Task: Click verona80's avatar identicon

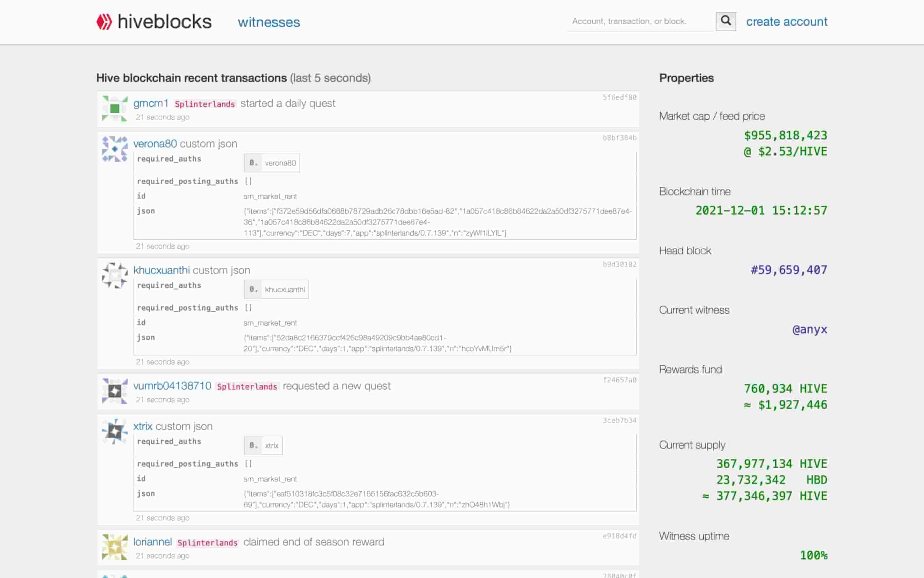Action: coord(115,149)
